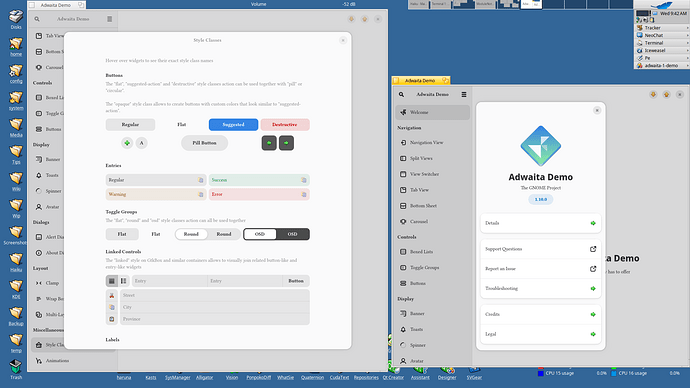690x388 pixels.
Task: Select the dark 'OSD' toggle button
Action: [x=293, y=234]
